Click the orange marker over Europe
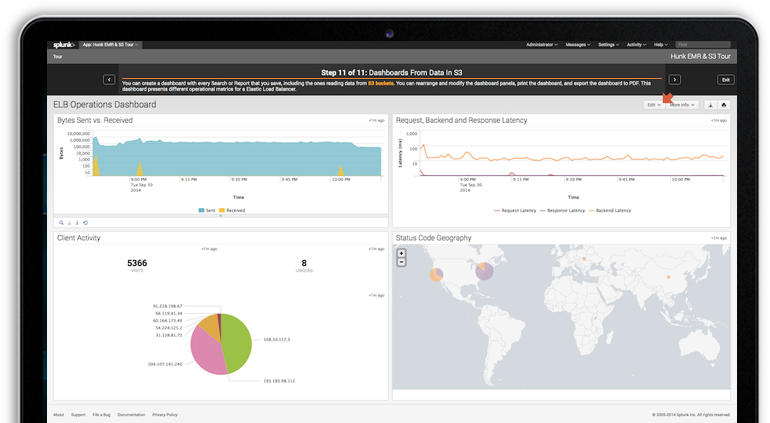Screen dimensions: 770x423 pos(584,259)
